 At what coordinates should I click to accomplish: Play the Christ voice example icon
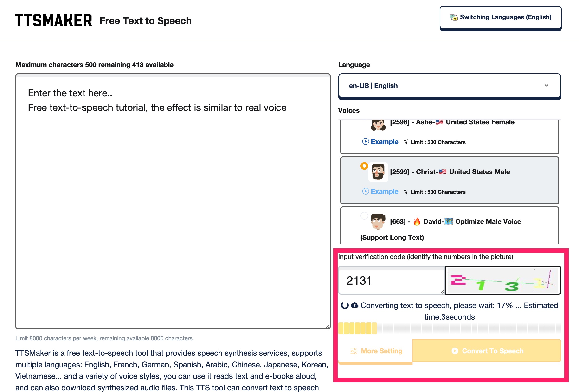click(x=365, y=191)
